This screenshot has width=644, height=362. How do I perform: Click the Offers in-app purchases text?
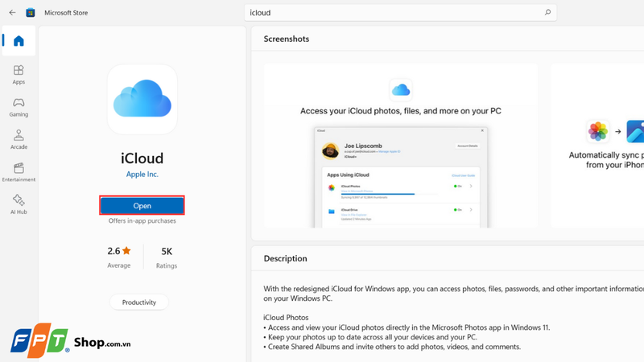(142, 220)
